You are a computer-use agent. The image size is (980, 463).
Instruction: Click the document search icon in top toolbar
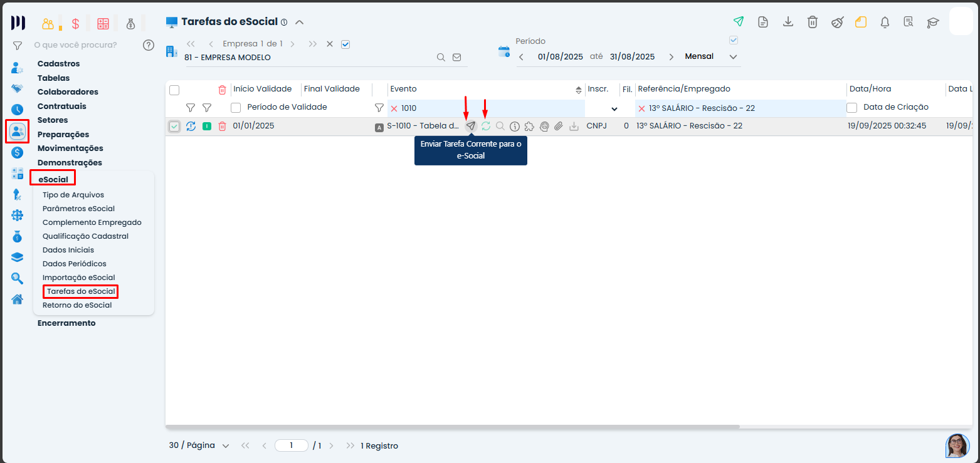[x=909, y=22]
